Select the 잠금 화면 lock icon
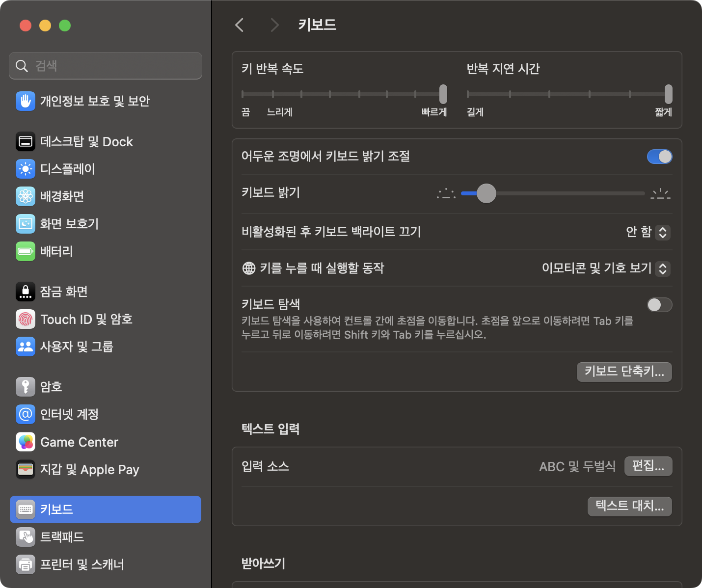Viewport: 702px width, 588px height. point(26,292)
